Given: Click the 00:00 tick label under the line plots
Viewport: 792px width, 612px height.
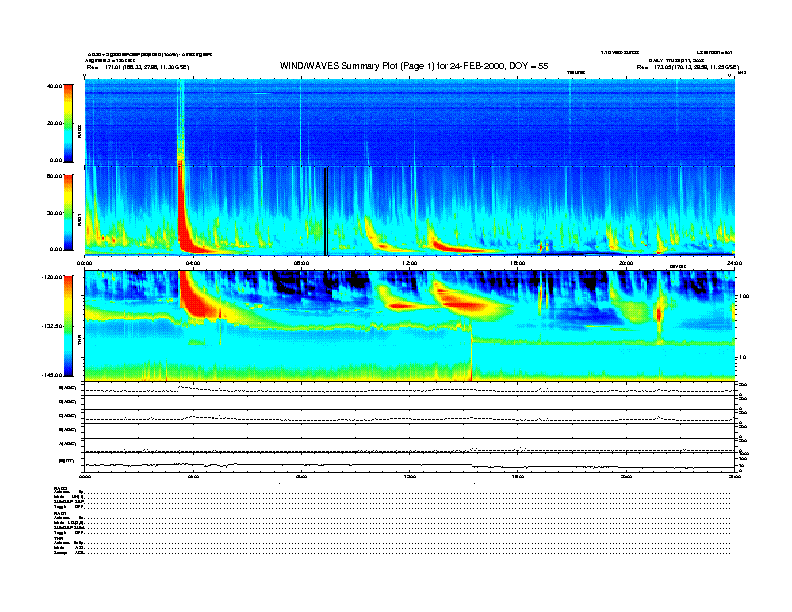Looking at the screenshot, I should 84,476.
